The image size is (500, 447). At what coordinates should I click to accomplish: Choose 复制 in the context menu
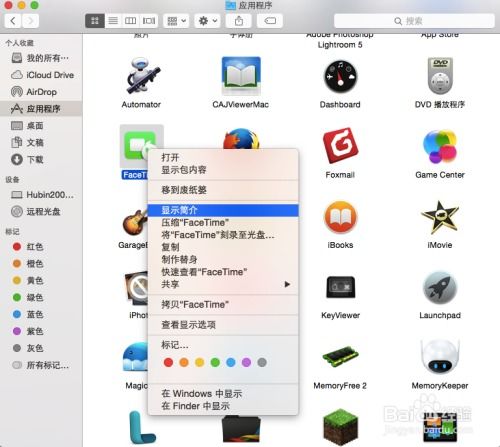(223, 247)
